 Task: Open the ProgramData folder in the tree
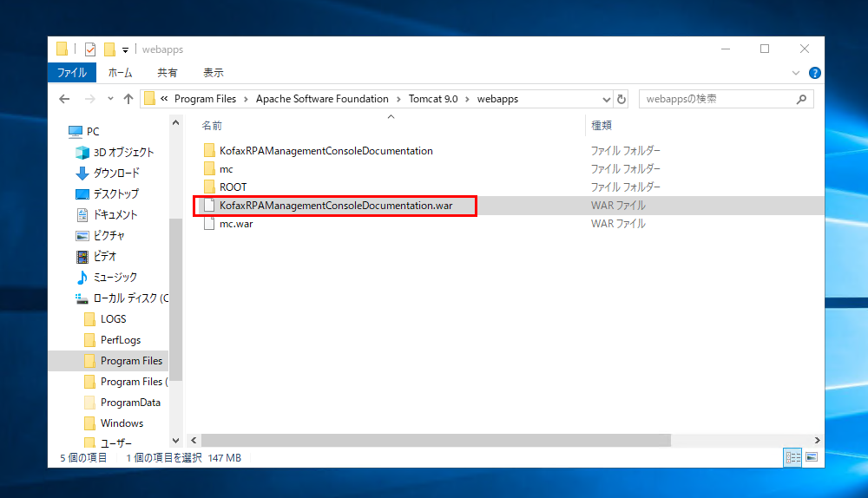pyautogui.click(x=130, y=403)
